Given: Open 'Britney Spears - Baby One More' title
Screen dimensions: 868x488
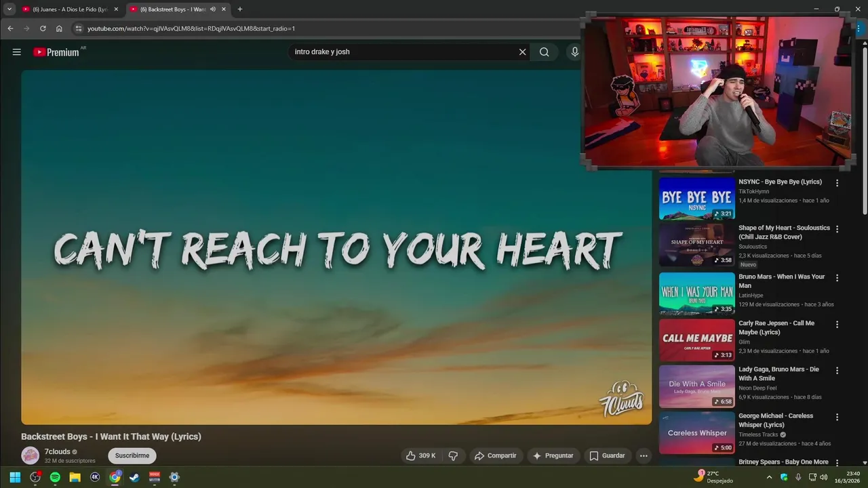Looking at the screenshot, I should pyautogui.click(x=783, y=462).
